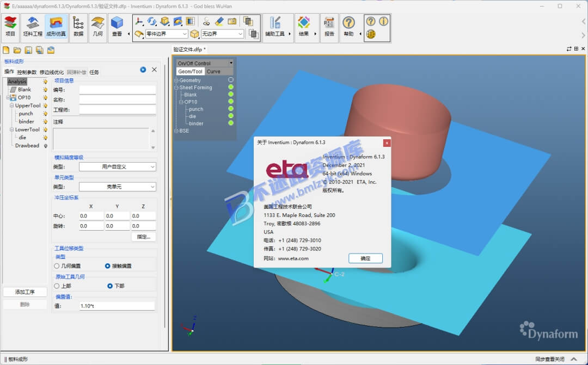Click the eraser clear-highlight icon
This screenshot has width=588, height=365.
point(219,21)
